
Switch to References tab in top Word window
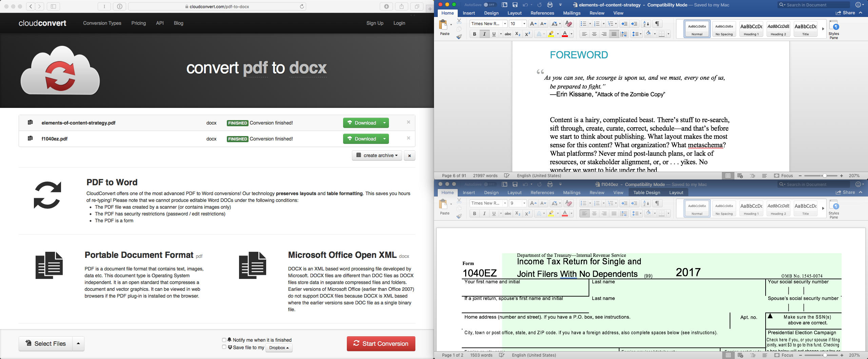[542, 13]
